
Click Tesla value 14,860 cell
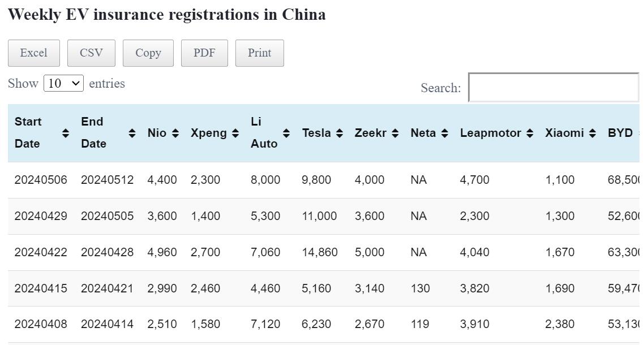coord(320,252)
